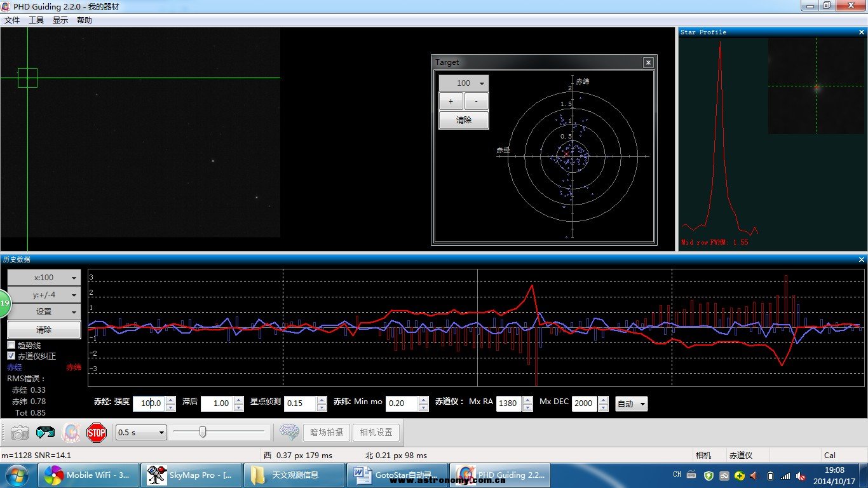Open Mobile WiFi taskbar item
The image size is (868, 488).
[88, 475]
